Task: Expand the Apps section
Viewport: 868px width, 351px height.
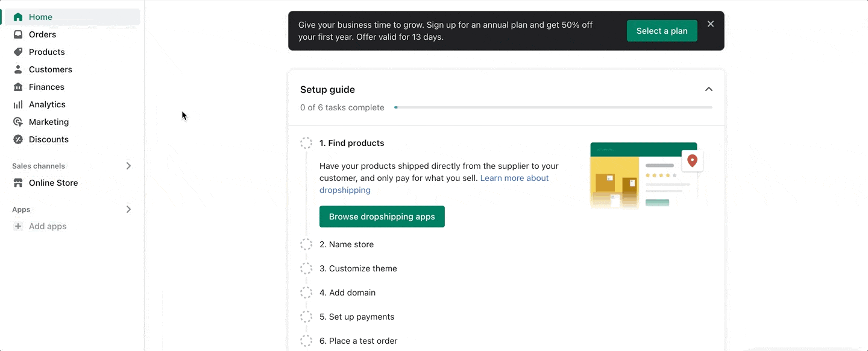Action: [x=128, y=209]
